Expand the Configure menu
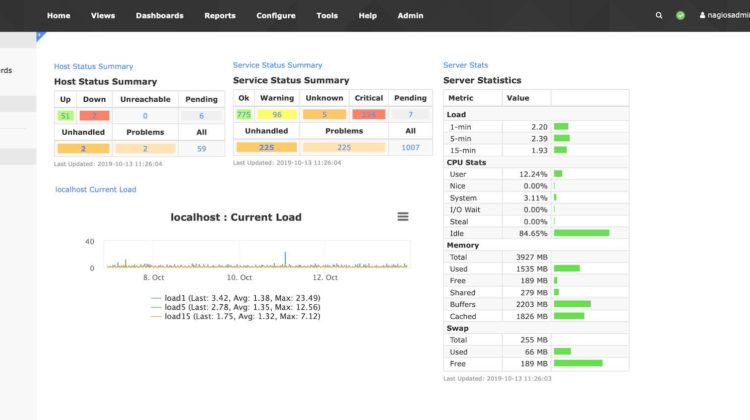750x420 pixels. pyautogui.click(x=275, y=16)
